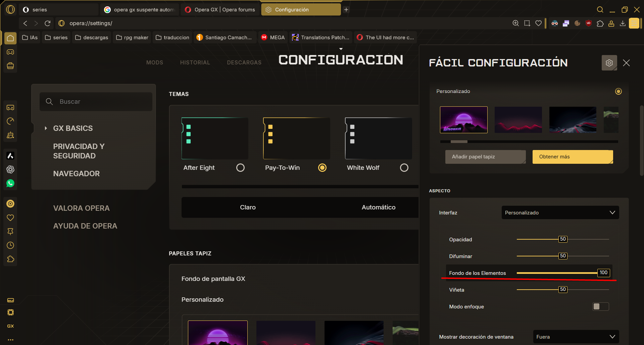Viewport: 644px width, 345px height.
Task: Select the White Wolf theme radio button
Action: click(x=404, y=168)
